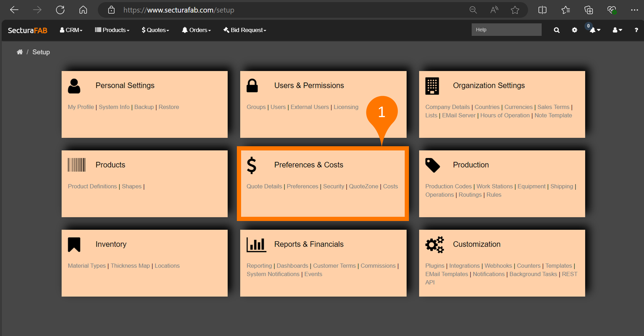Image resolution: width=644 pixels, height=336 pixels.
Task: Click the Reports & Financials bar chart icon
Action: pos(256,244)
